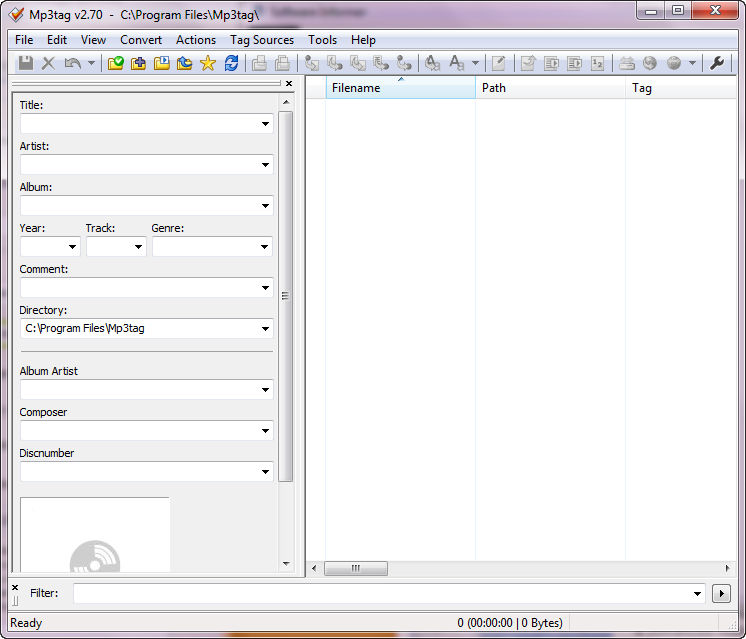Sort by the Path column header

point(550,88)
